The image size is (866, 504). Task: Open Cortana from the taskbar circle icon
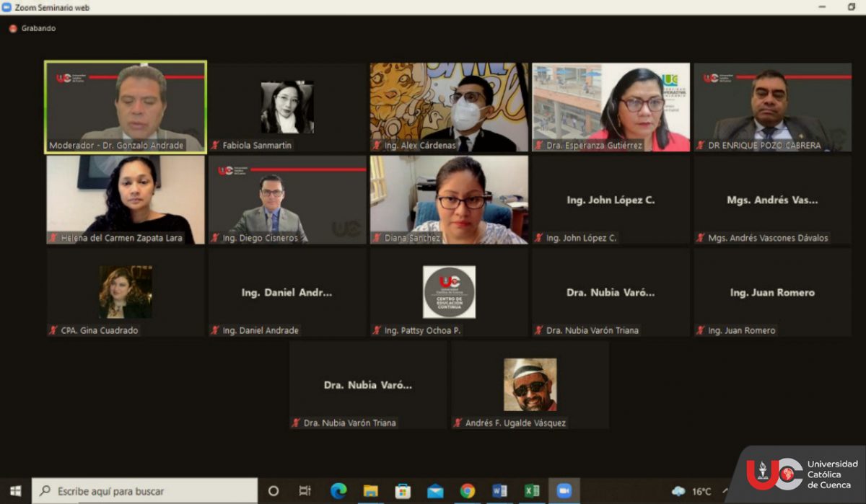[x=274, y=491]
